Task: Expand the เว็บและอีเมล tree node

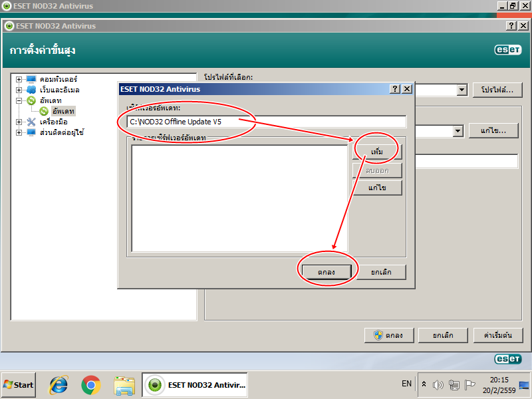Action: tap(19, 90)
